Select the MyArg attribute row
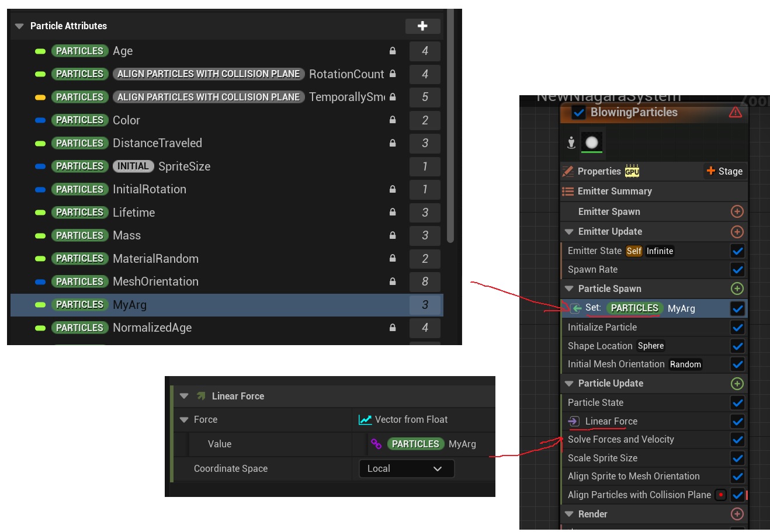The height and width of the screenshot is (532, 770). point(227,305)
